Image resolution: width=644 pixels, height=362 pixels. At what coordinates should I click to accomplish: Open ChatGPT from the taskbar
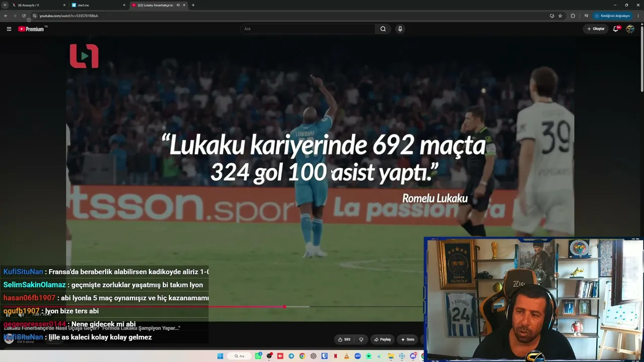pos(313,356)
